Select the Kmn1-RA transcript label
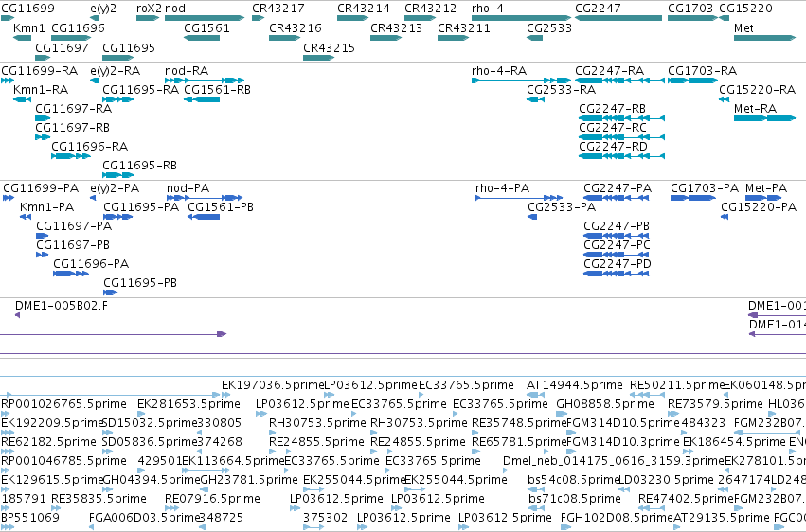The width and height of the screenshot is (806, 532). (x=41, y=89)
